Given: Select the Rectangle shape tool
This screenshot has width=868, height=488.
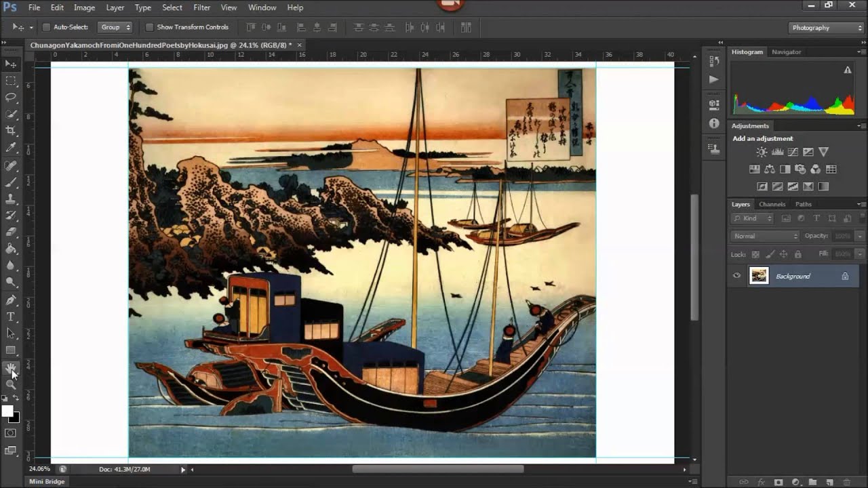Looking at the screenshot, I should [11, 350].
